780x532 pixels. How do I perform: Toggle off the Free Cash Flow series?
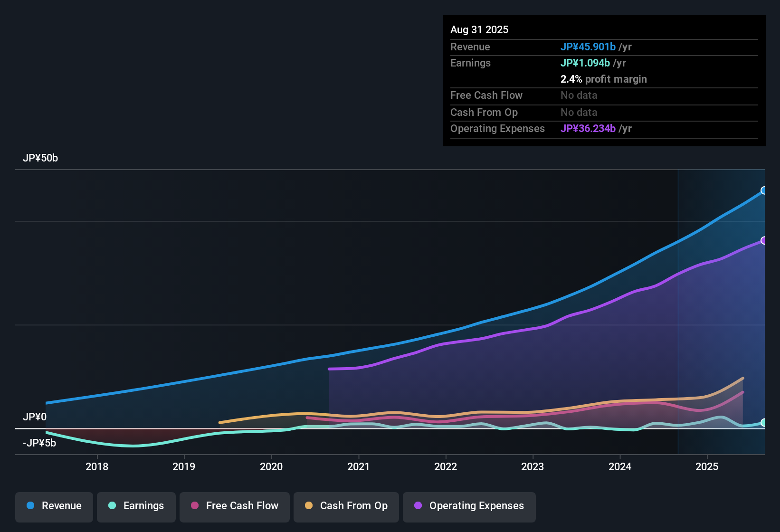coord(234,506)
